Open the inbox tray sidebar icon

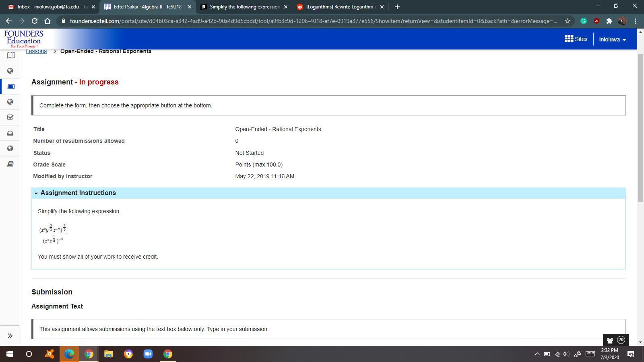[10, 133]
